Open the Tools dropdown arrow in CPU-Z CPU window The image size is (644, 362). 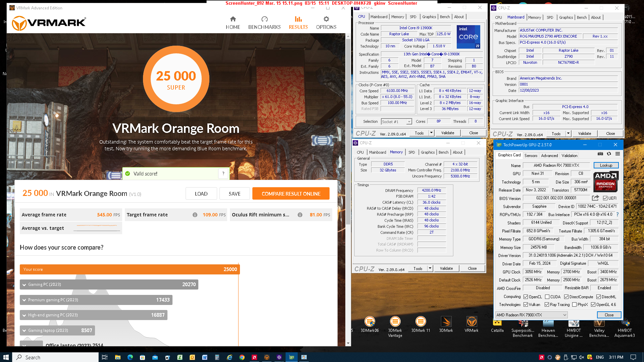pos(431,133)
